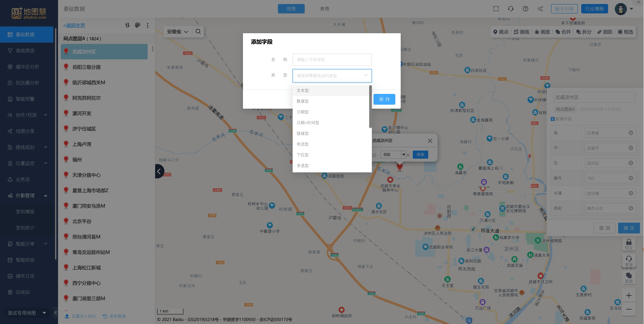The height and width of the screenshot is (324, 644).
Task: Click the zoom in plus button
Action: (629, 295)
